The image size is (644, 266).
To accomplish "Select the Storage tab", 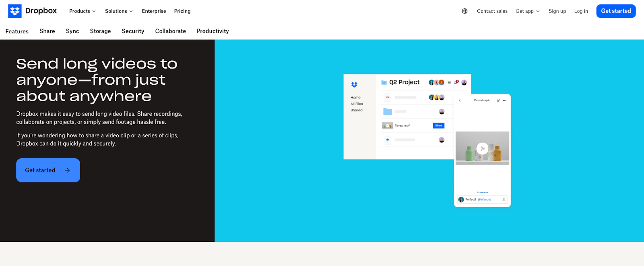I will tap(100, 31).
